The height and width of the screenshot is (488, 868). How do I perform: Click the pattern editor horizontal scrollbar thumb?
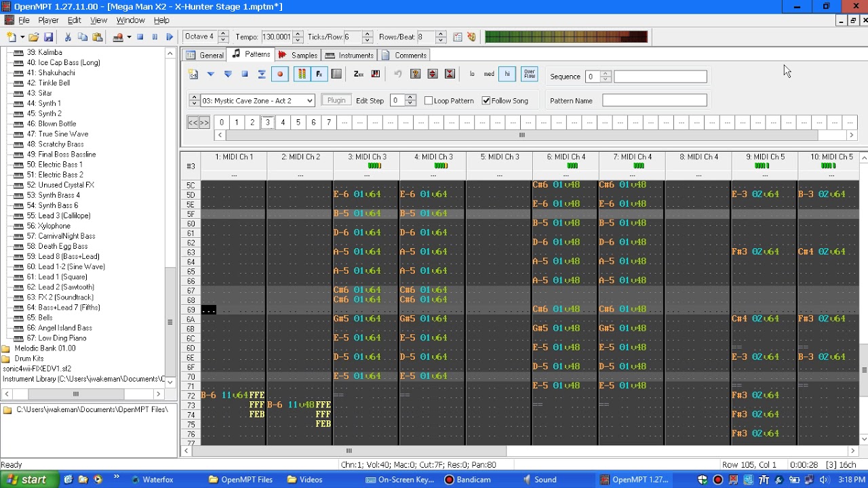tap(349, 451)
